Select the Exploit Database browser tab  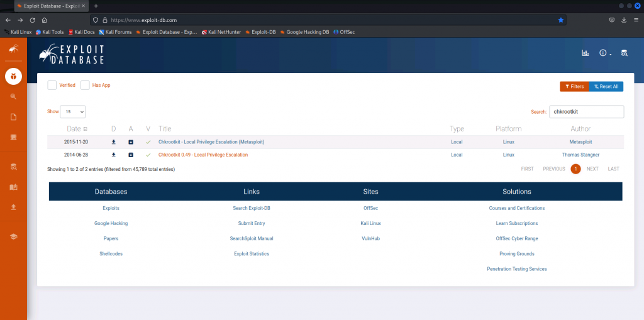[52, 6]
